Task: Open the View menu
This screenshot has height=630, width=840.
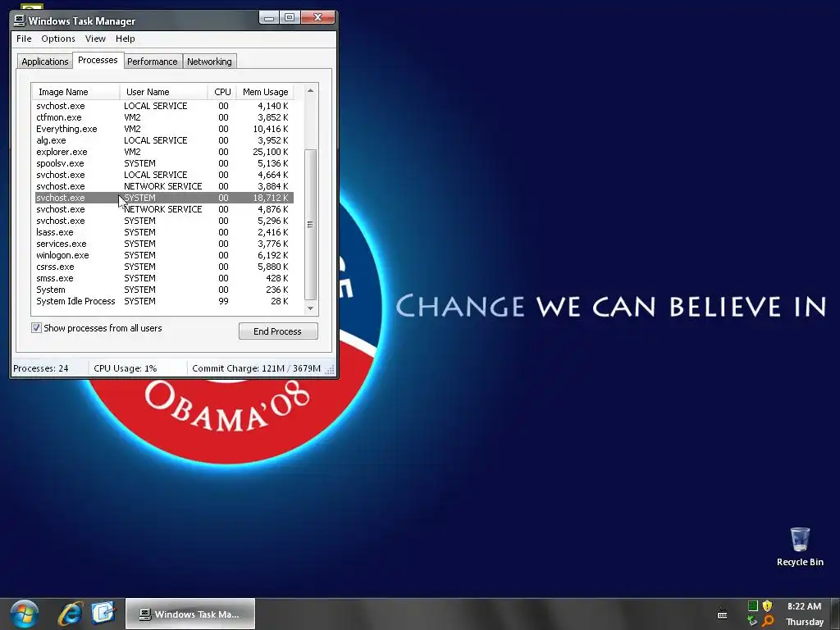Action: [x=95, y=39]
